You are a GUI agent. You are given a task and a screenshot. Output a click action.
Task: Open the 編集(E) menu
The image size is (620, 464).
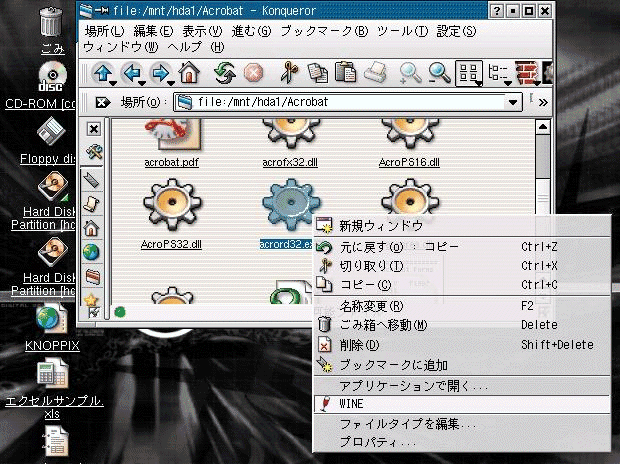tap(153, 31)
